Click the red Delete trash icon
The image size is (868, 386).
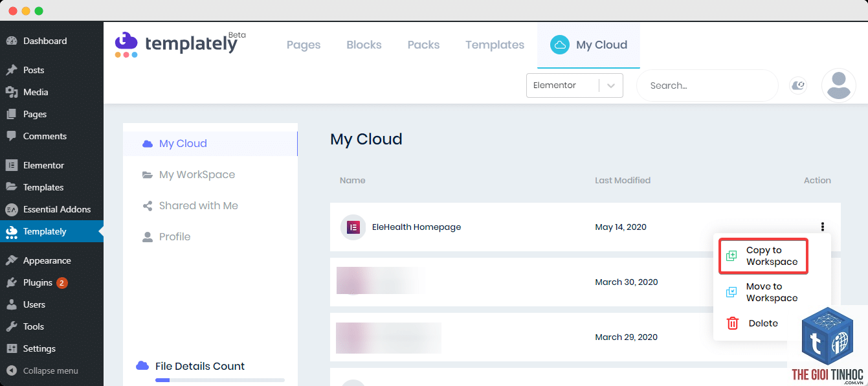732,323
